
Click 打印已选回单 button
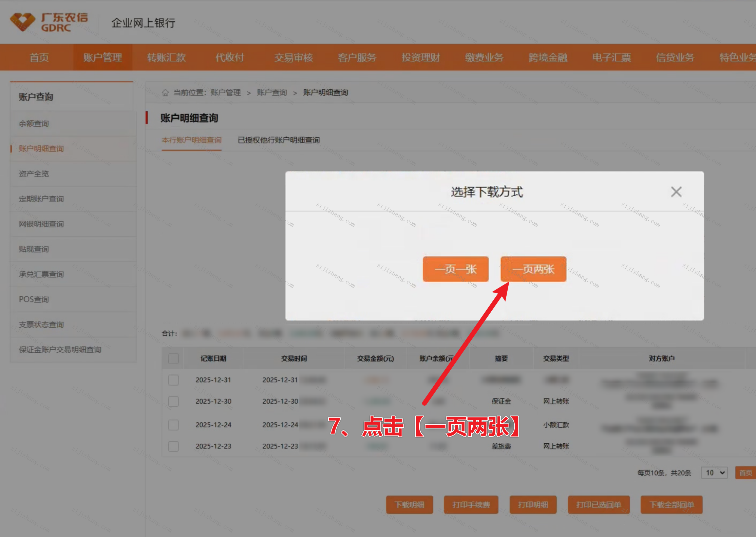(599, 504)
